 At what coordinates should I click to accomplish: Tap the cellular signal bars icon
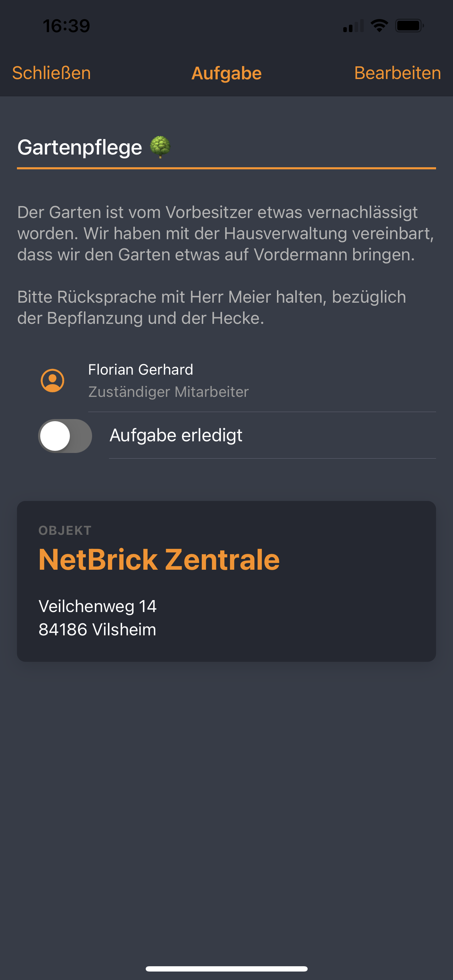pos(354,26)
